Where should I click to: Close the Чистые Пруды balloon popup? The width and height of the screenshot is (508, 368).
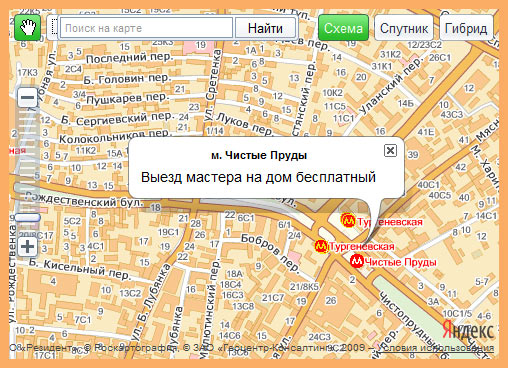pyautogui.click(x=390, y=151)
